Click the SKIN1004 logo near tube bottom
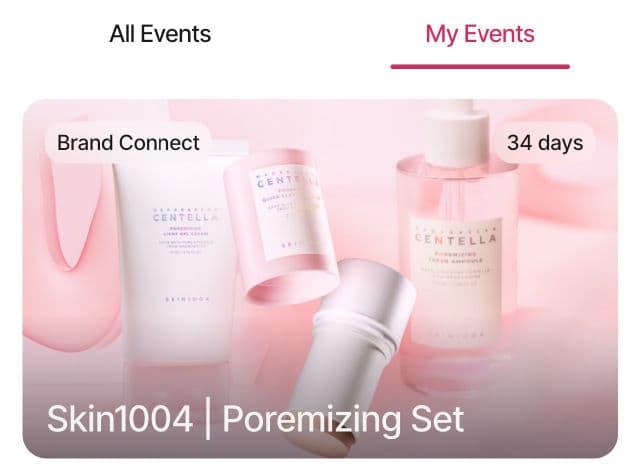 pyautogui.click(x=187, y=299)
